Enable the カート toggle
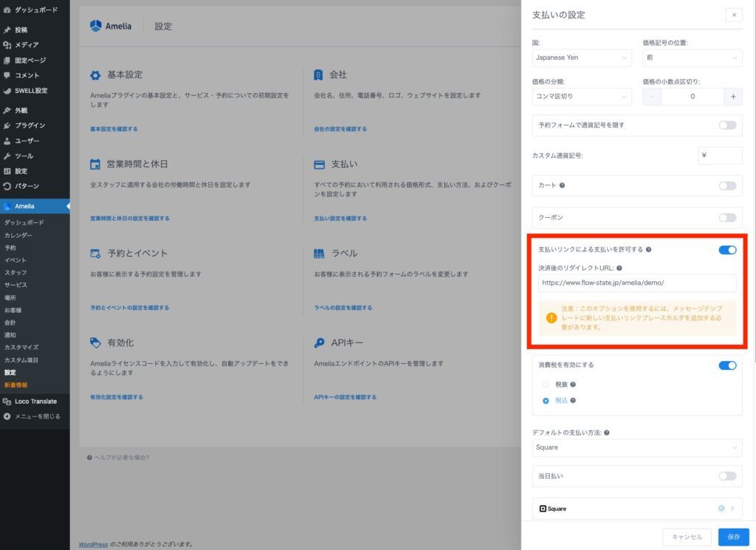Screen dimensions: 756x550 click(x=727, y=186)
